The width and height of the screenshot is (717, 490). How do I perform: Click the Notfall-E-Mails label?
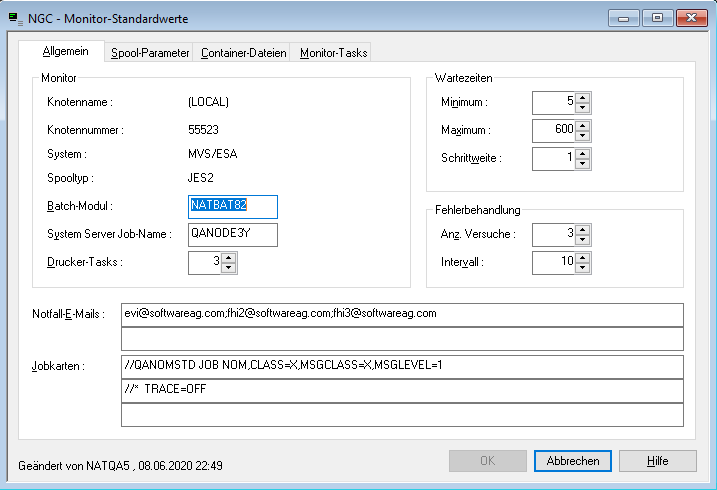coord(69,314)
